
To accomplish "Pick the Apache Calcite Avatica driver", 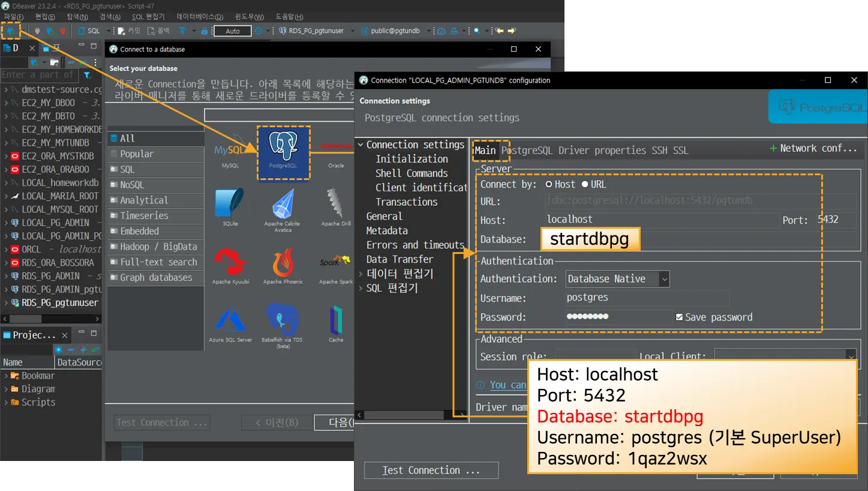I will (x=283, y=208).
